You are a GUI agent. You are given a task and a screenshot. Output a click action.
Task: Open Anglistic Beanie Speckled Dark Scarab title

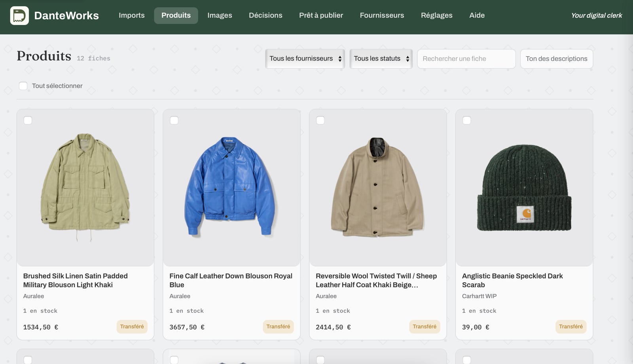512,280
